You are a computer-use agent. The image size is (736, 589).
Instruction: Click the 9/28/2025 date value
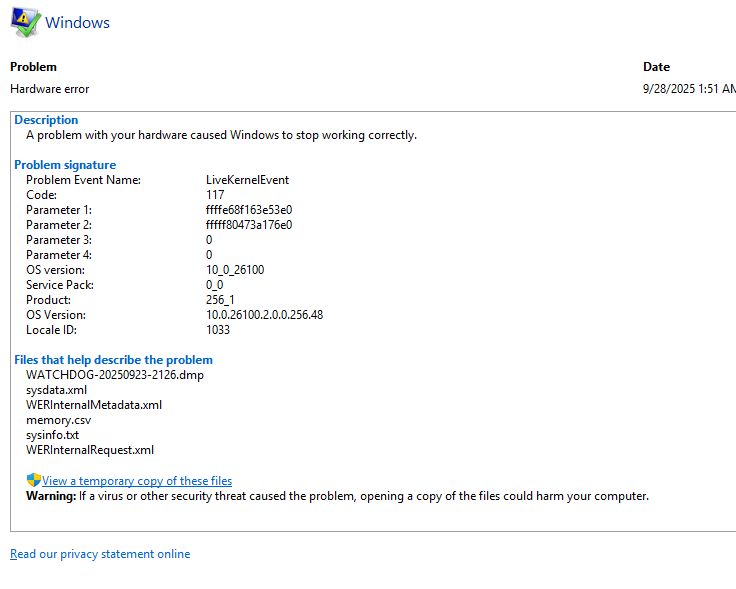point(688,89)
